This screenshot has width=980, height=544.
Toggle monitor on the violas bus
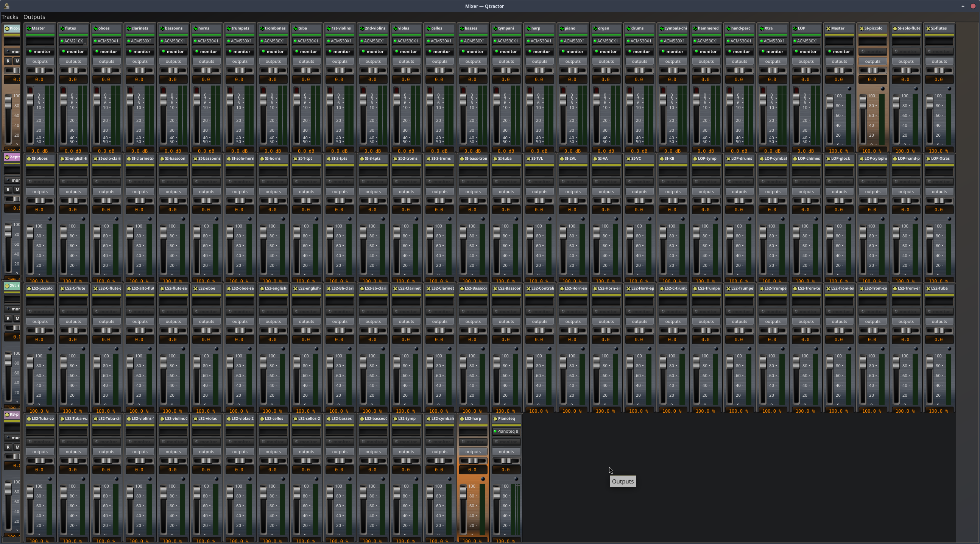(x=406, y=51)
